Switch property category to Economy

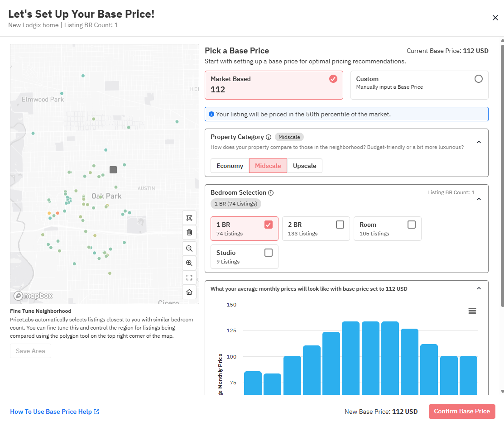point(230,166)
